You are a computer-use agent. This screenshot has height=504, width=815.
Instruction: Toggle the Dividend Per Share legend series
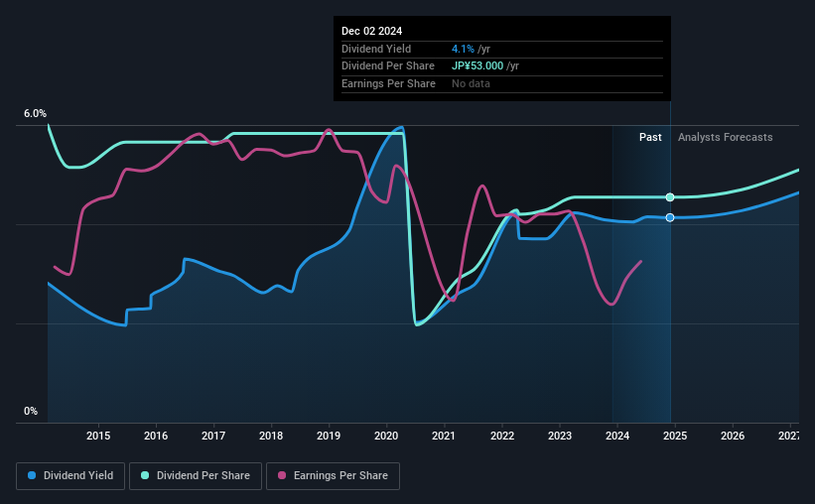click(x=196, y=476)
